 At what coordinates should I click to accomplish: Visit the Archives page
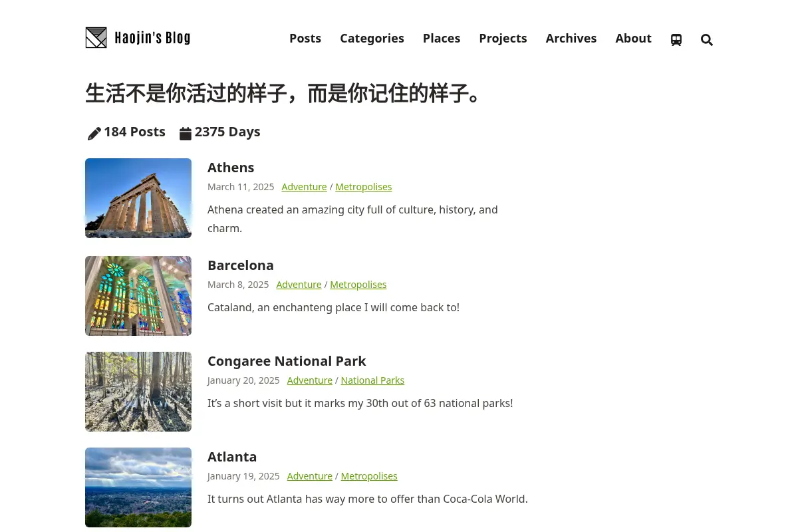click(x=571, y=39)
